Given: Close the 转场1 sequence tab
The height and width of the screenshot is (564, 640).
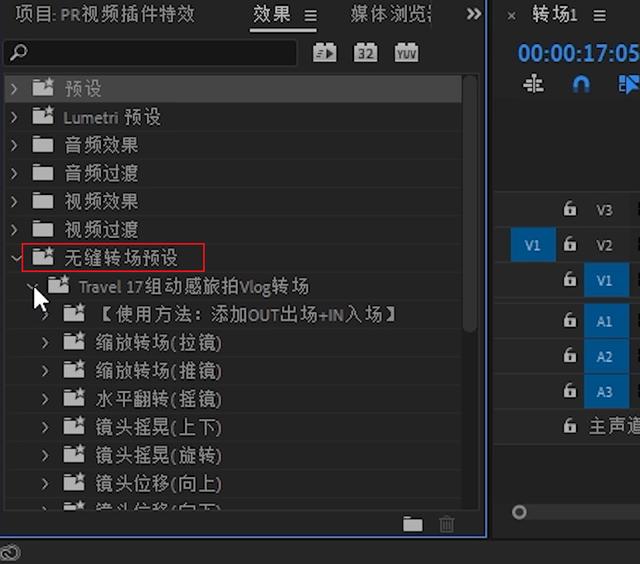Looking at the screenshot, I should [x=511, y=16].
